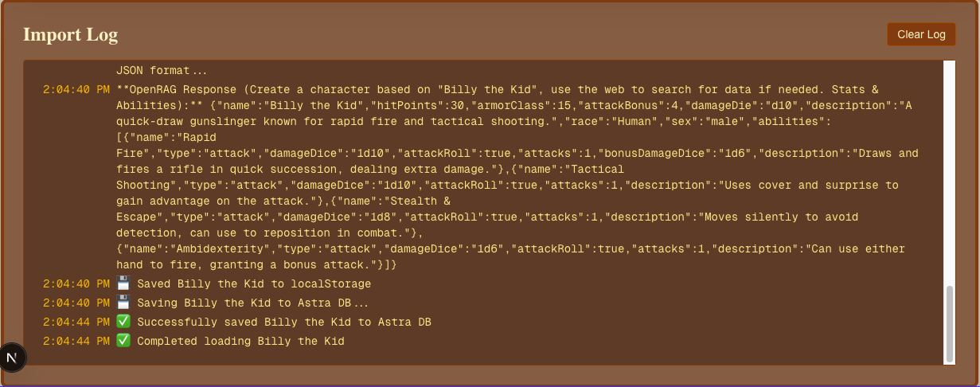Viewport: 980px width, 387px height.
Task: Click green checkmark beside Completed loading entry
Action: [123, 341]
